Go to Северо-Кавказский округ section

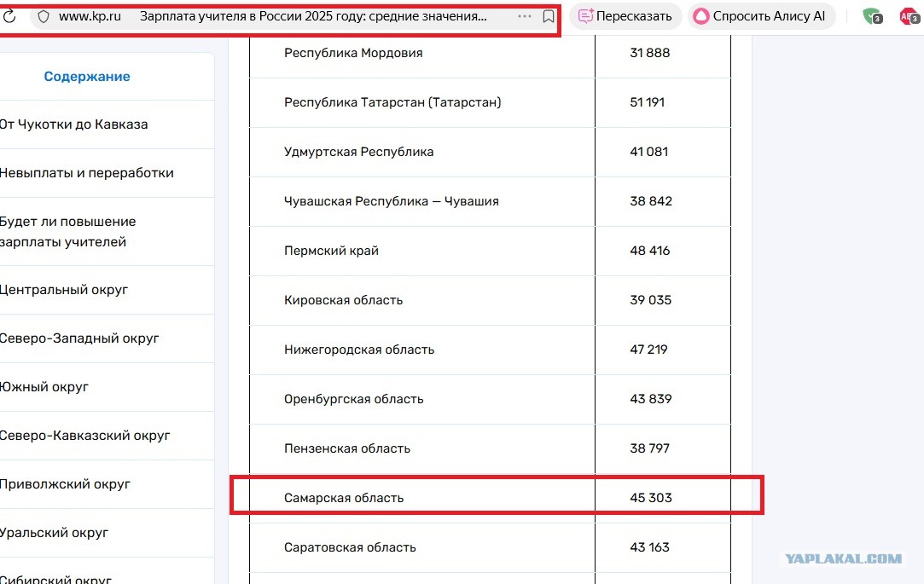click(84, 436)
